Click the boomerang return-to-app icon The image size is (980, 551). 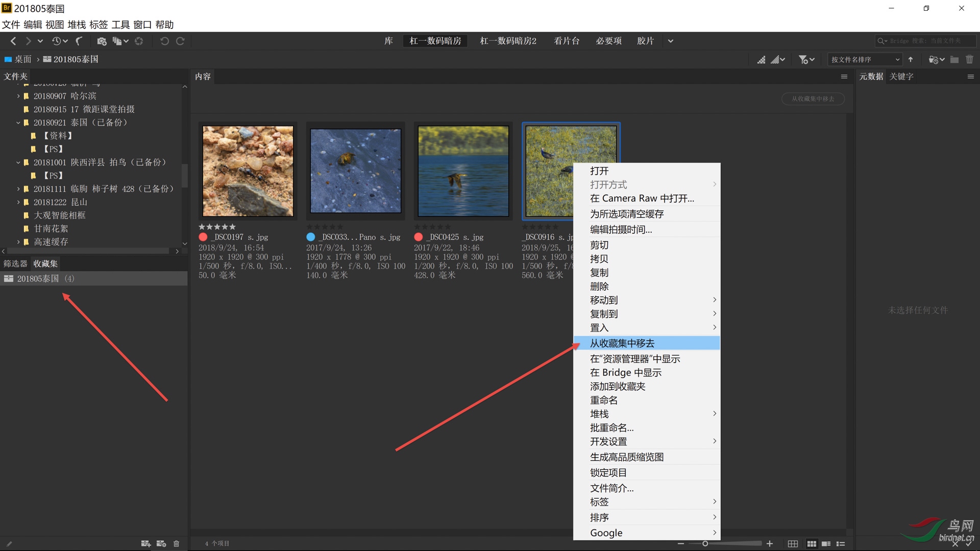tap(79, 41)
